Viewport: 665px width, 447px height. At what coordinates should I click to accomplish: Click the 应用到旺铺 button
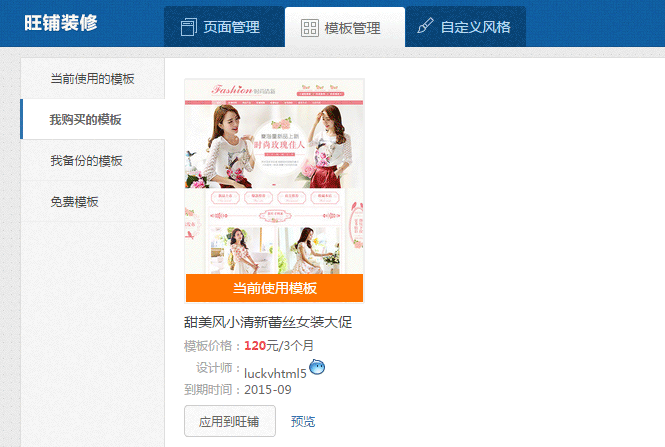pos(229,421)
